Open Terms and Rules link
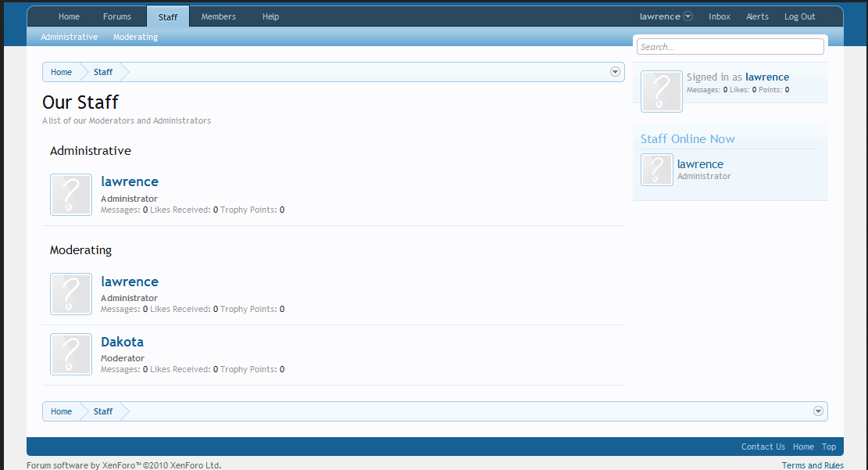The width and height of the screenshot is (868, 470). coord(813,465)
